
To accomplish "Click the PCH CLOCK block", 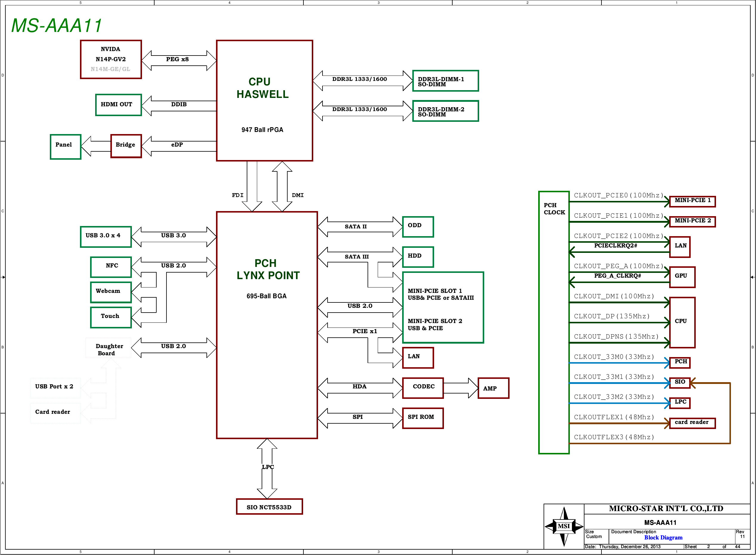I will point(554,322).
